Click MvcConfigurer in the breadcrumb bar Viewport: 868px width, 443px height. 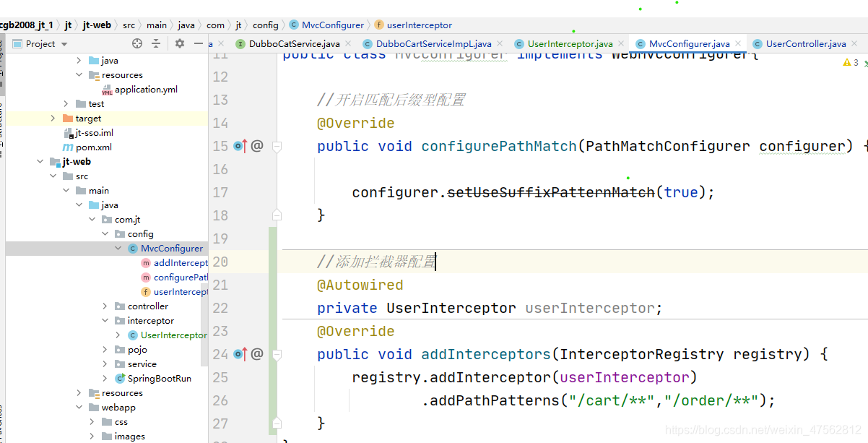pyautogui.click(x=326, y=25)
